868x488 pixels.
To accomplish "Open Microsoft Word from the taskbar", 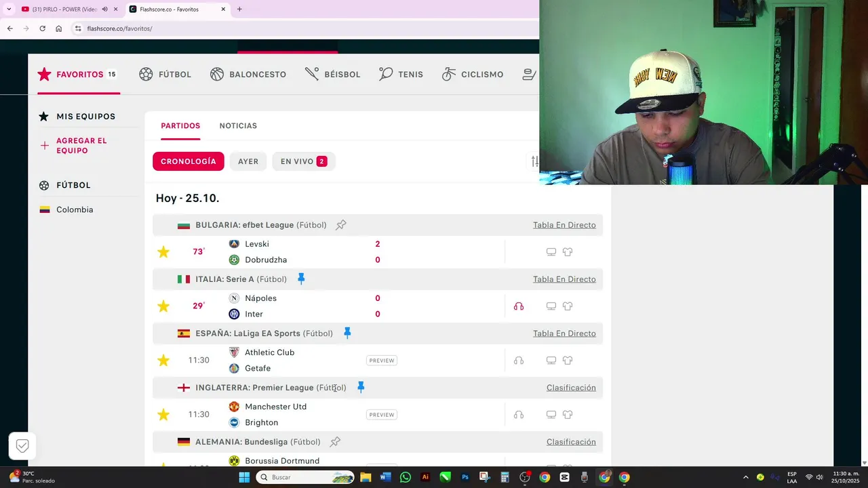I will (386, 477).
